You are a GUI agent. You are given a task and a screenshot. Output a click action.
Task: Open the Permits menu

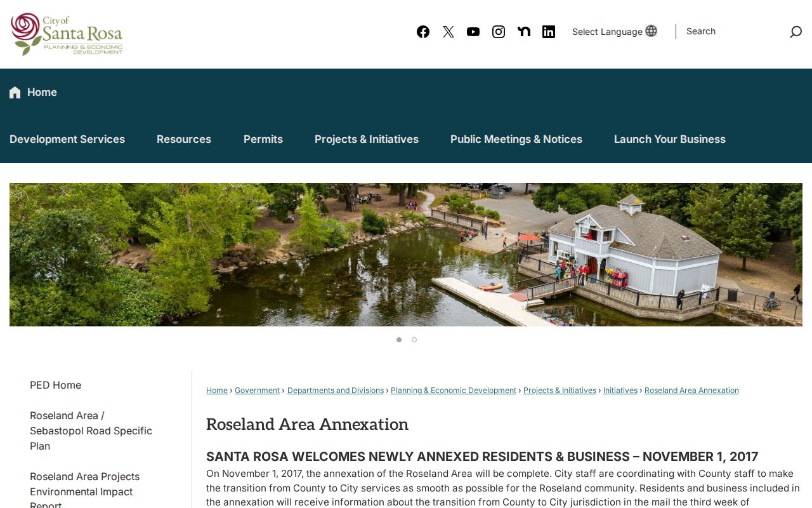point(263,139)
